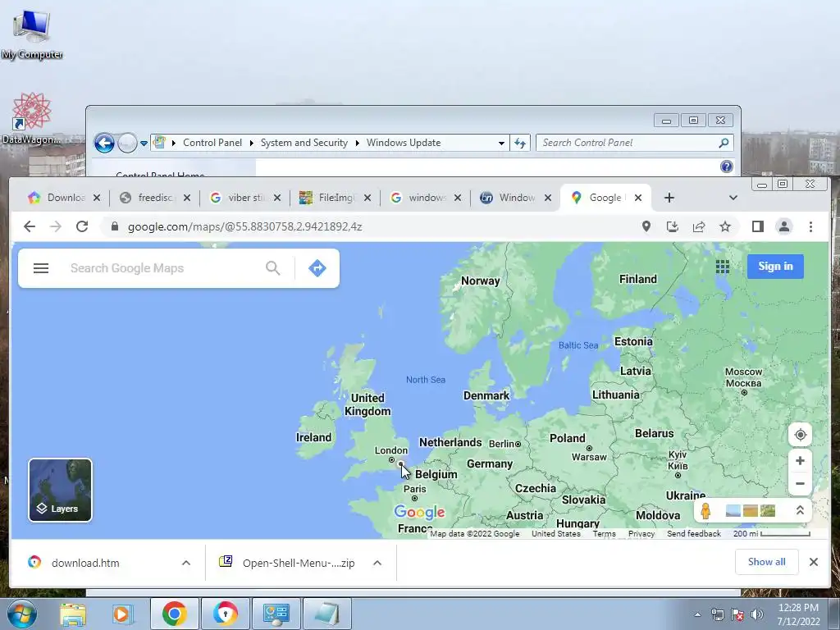Expand download.htm options arrow
The height and width of the screenshot is (630, 840).
[186, 563]
